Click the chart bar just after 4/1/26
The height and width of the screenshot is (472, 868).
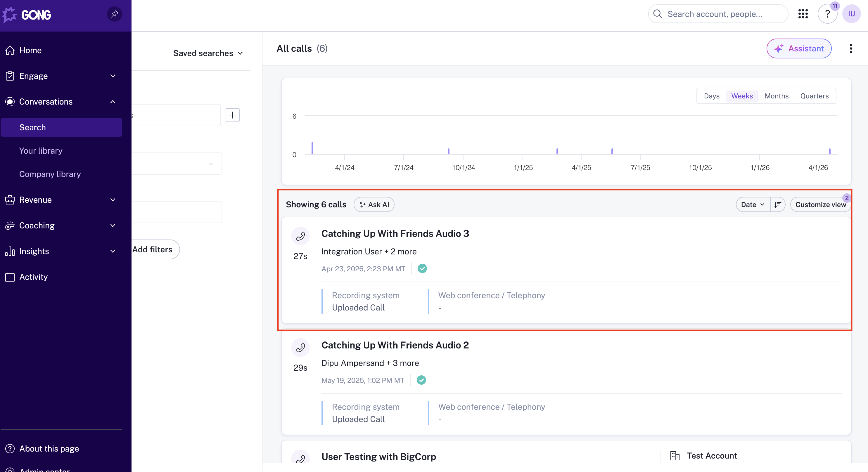click(x=830, y=151)
